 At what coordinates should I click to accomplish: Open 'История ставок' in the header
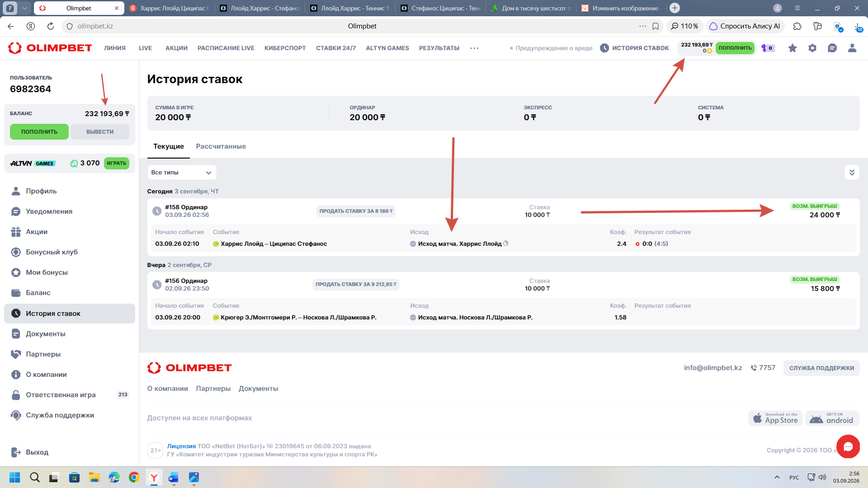634,48
